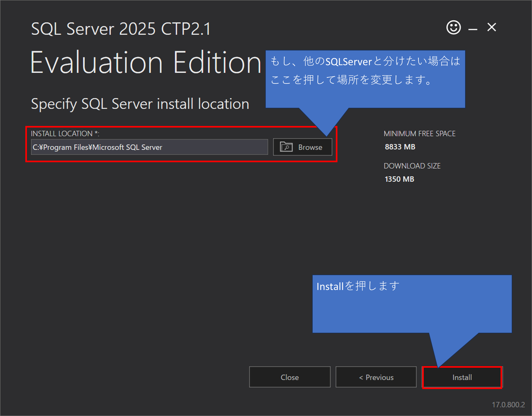Click the magnifier-folder icon inside Browse button
532x416 pixels.
pos(286,147)
